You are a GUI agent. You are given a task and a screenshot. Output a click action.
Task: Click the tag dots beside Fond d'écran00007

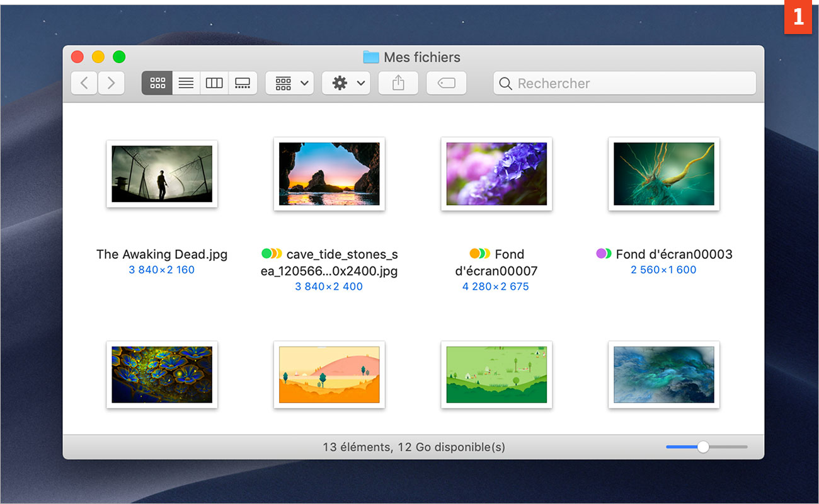click(x=479, y=254)
